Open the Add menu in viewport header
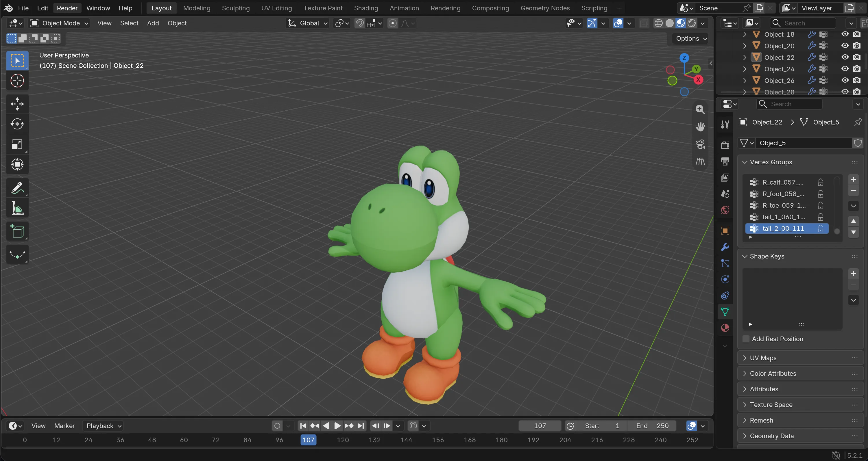The height and width of the screenshot is (461, 868). click(153, 23)
